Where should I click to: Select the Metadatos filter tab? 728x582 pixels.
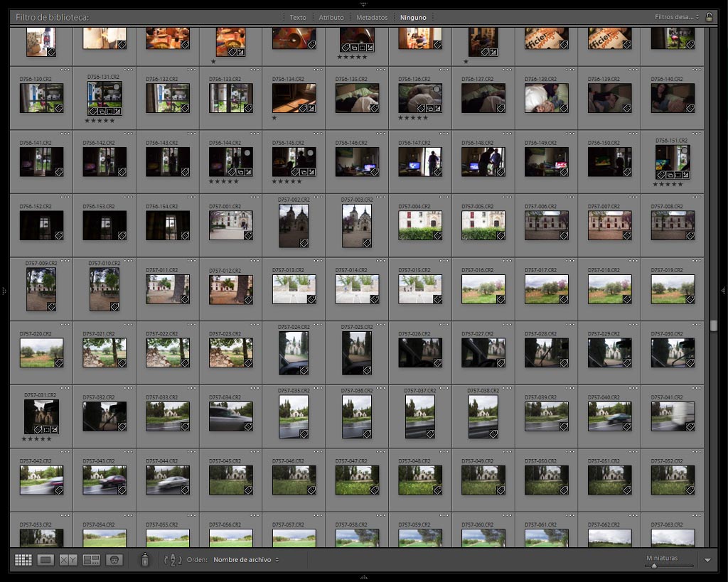[x=371, y=17]
